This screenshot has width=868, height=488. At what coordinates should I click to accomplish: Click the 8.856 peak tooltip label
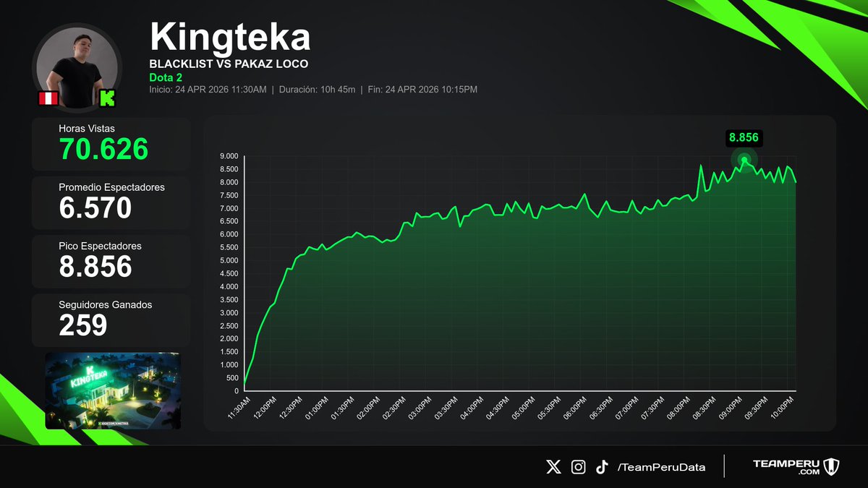coord(744,138)
